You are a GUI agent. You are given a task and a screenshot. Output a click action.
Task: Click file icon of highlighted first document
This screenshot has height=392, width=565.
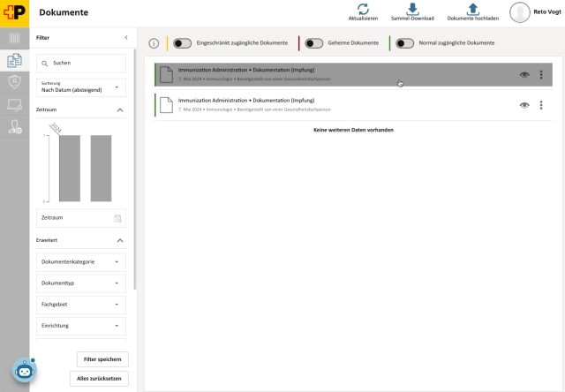point(166,74)
